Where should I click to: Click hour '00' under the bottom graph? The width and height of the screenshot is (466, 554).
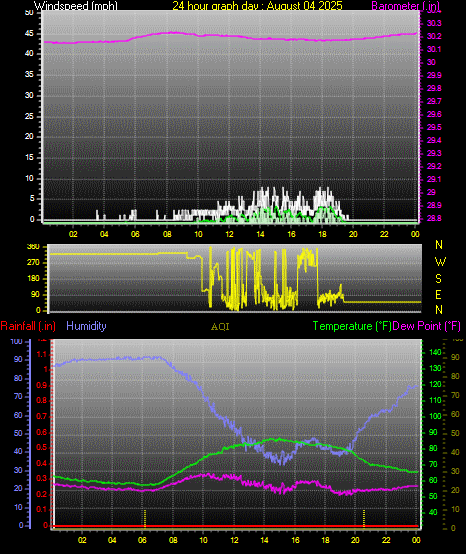tap(416, 540)
